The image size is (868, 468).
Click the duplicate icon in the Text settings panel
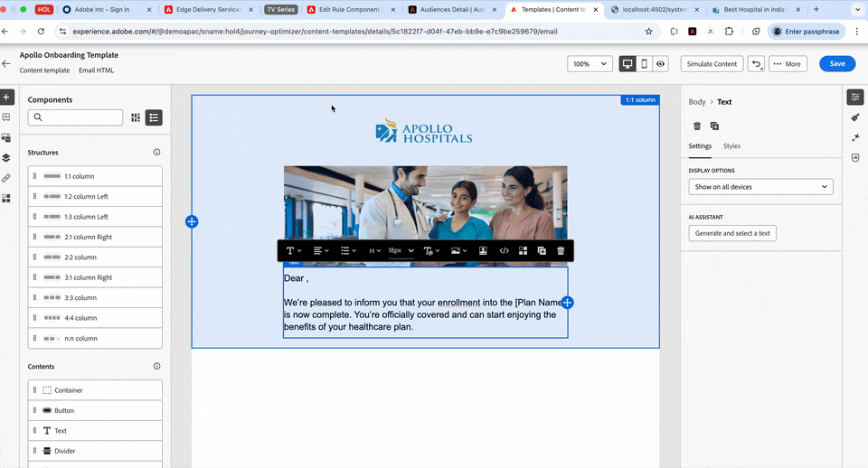point(714,126)
